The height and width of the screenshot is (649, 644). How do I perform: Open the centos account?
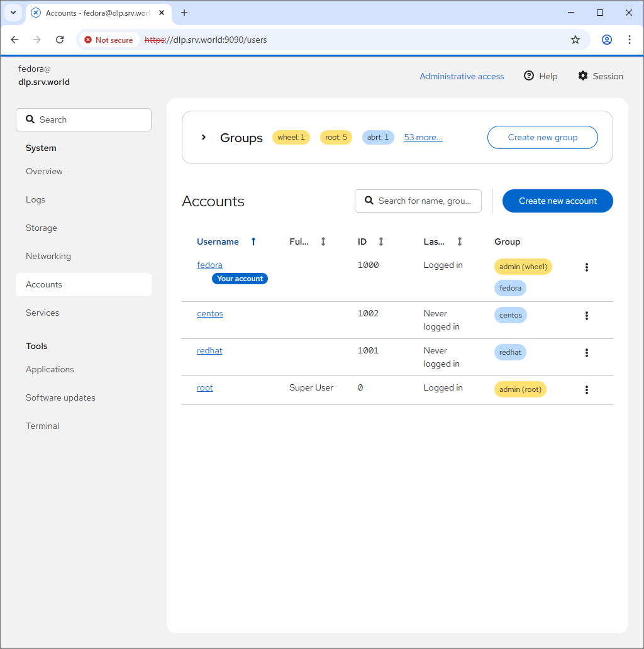tap(210, 313)
